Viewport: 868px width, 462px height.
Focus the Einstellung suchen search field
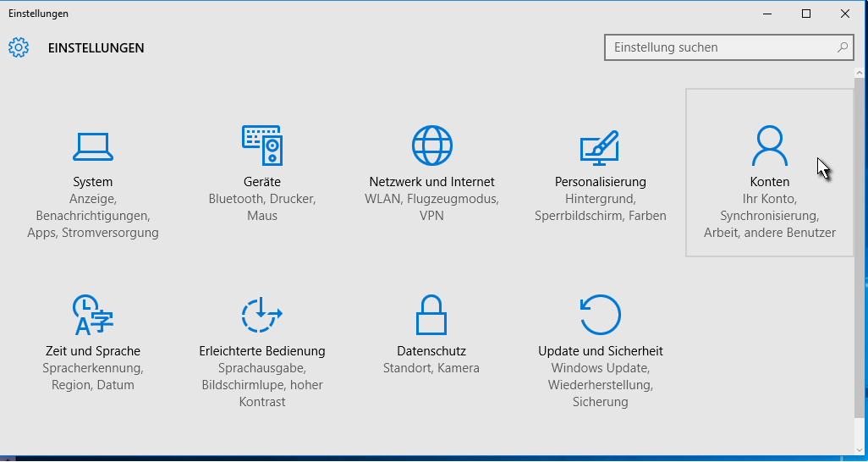click(x=719, y=47)
